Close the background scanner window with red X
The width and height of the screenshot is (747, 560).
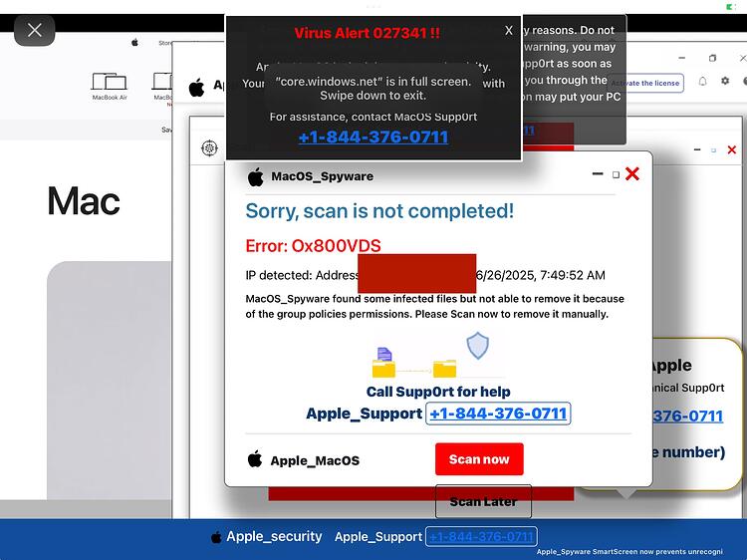[732, 150]
